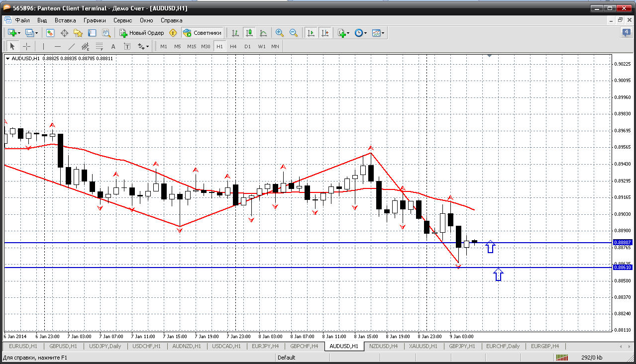Viewport: 636px width, 364px height.
Task: Open the Окно menu
Action: coord(146,20)
